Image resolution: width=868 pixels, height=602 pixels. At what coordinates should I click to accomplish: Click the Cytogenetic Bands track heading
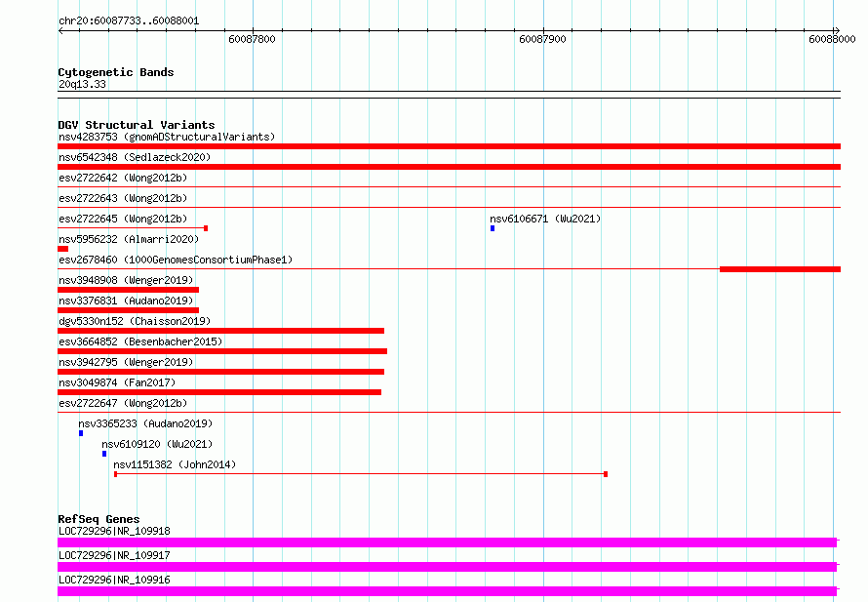[x=116, y=72]
